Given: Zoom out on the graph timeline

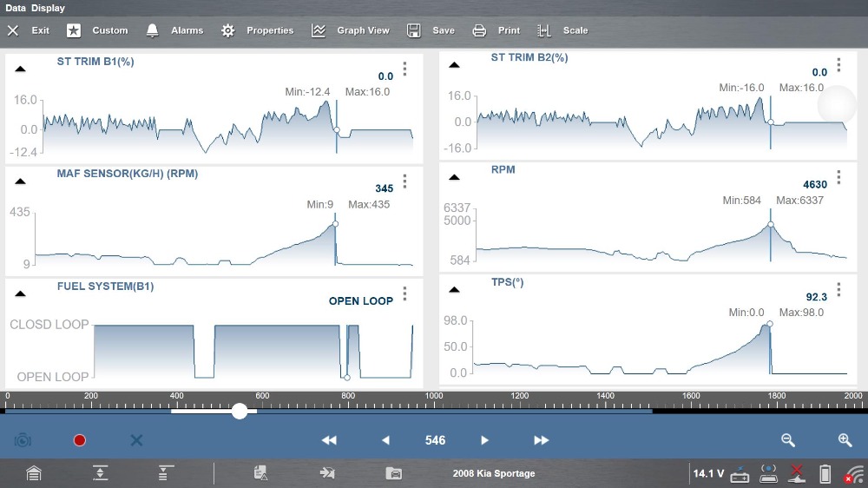Looking at the screenshot, I should pos(788,440).
